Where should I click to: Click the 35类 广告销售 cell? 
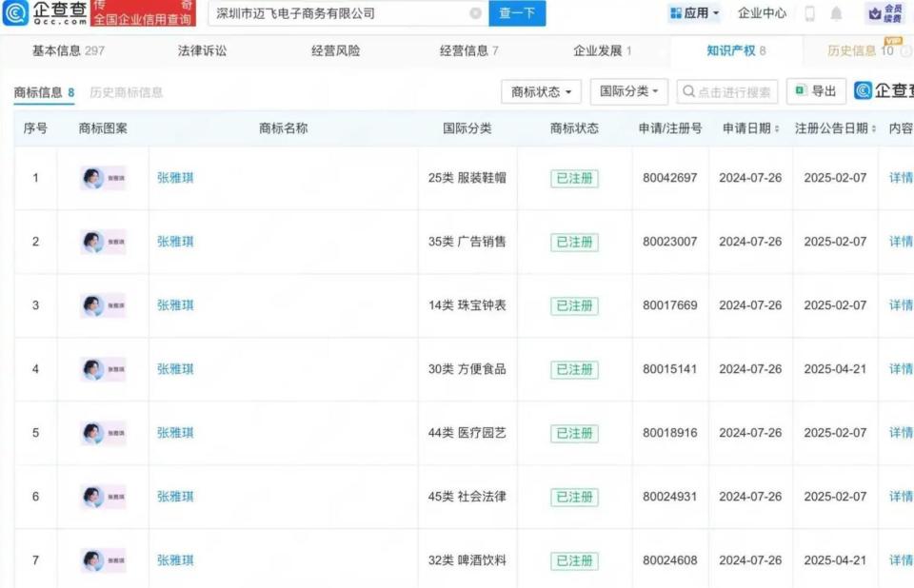467,242
